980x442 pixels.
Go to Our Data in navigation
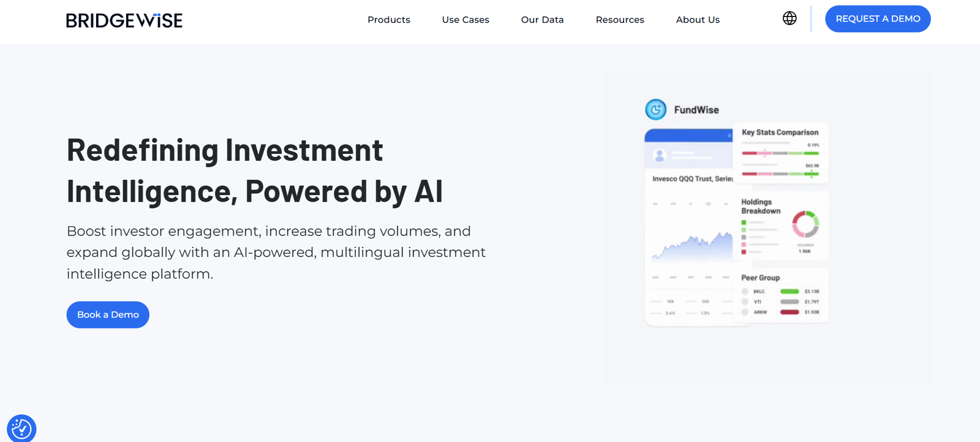click(x=542, y=20)
